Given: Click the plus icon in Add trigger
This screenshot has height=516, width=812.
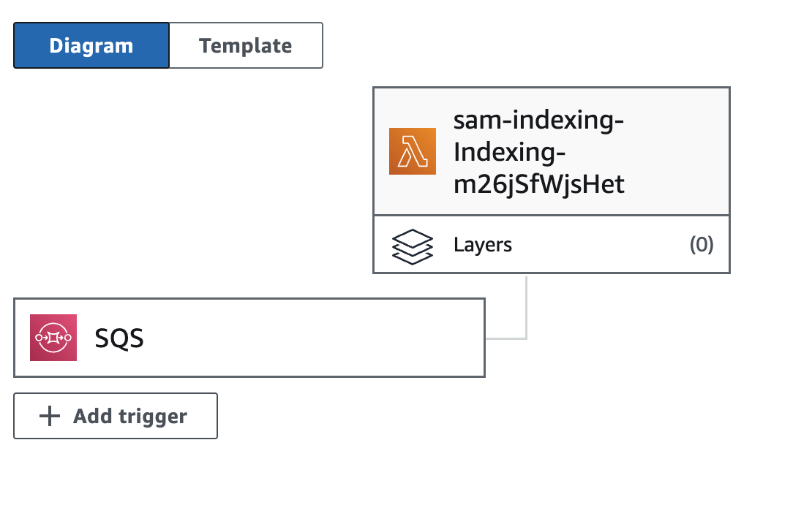Looking at the screenshot, I should point(50,416).
